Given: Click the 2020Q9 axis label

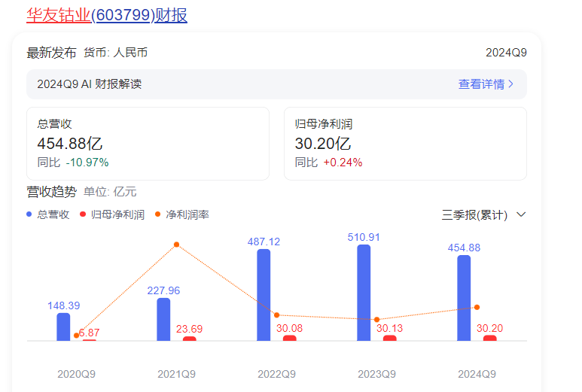Looking at the screenshot, I should [77, 374].
